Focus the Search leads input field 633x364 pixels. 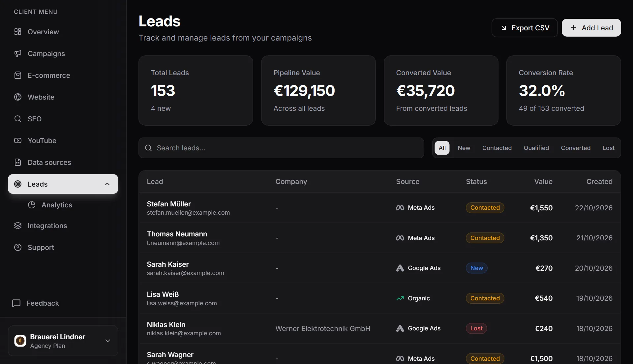[281, 148]
